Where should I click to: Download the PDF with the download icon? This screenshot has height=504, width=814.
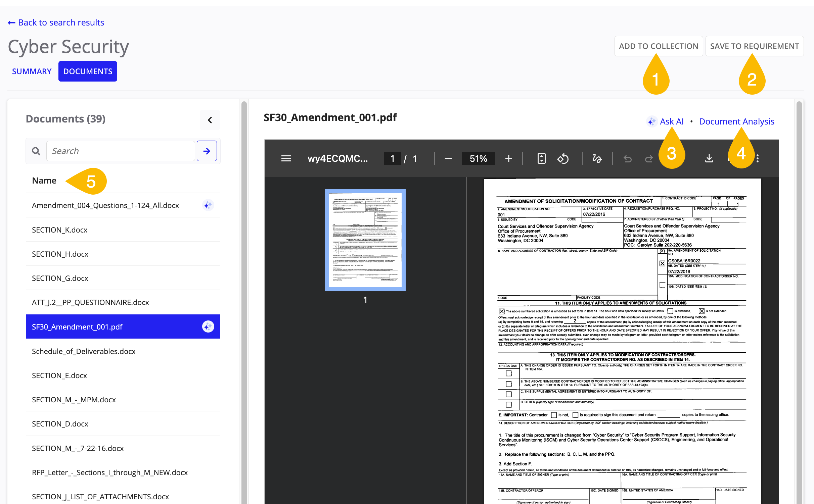709,158
